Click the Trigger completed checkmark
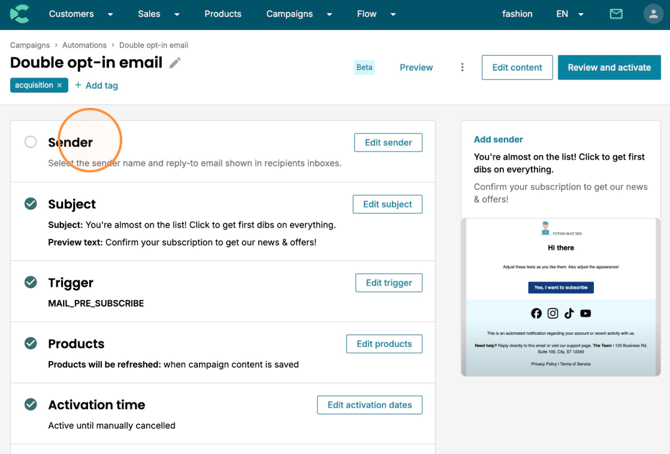The image size is (670, 454). pos(30,282)
